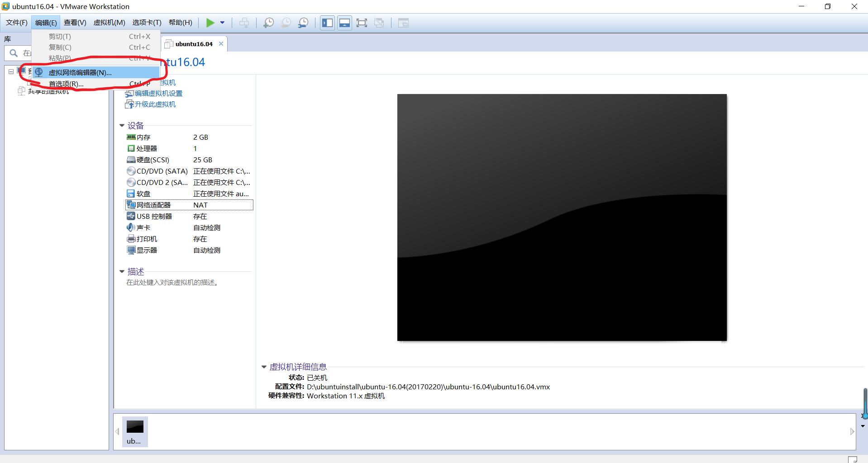868x463 pixels.
Task: Open the snapshot manager icon
Action: [x=303, y=23]
